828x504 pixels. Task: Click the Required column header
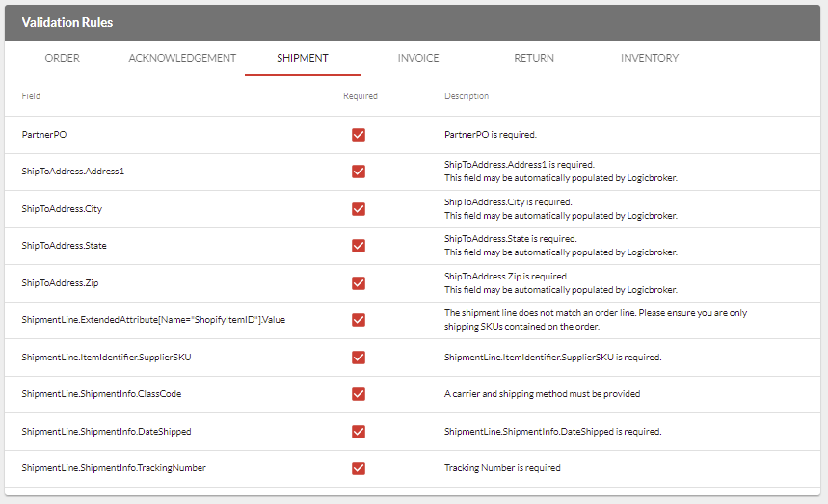(361, 96)
